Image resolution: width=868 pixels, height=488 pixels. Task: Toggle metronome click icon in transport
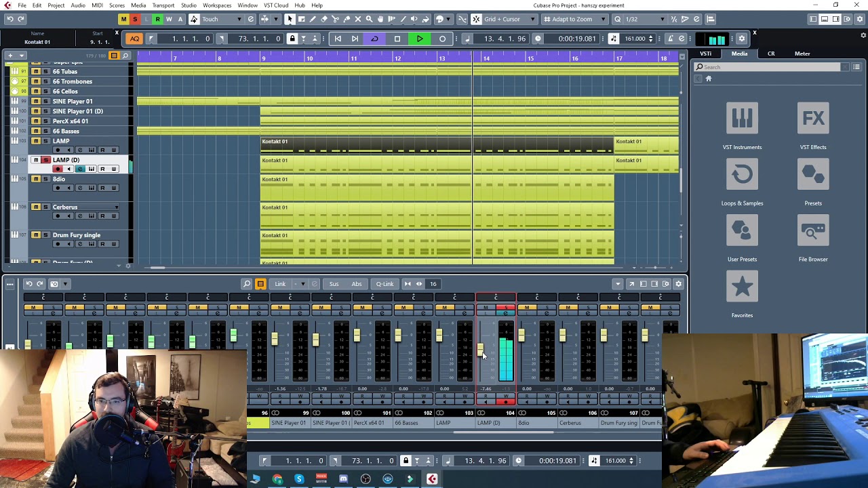click(670, 39)
